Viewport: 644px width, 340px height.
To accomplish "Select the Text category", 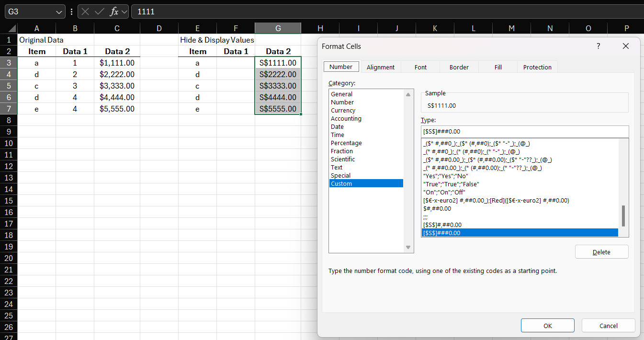I will tap(366, 167).
